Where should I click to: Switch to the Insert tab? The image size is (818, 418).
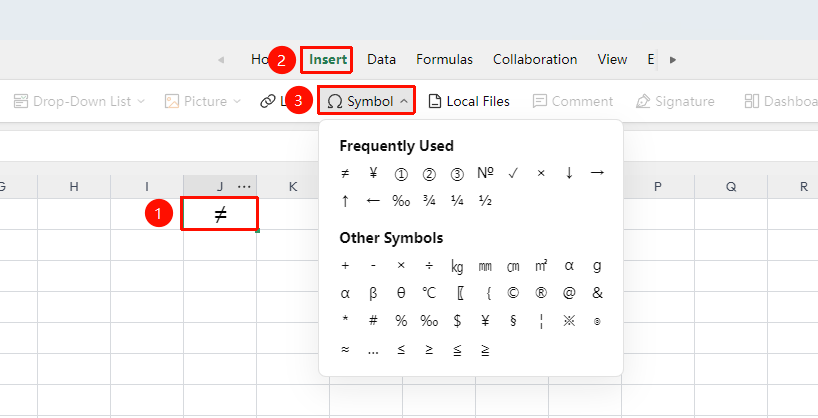click(328, 59)
